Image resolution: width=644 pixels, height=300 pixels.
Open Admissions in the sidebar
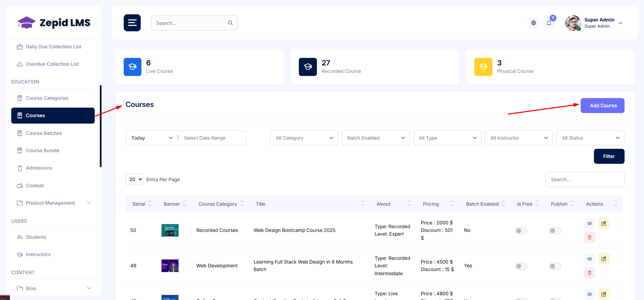[53, 168]
